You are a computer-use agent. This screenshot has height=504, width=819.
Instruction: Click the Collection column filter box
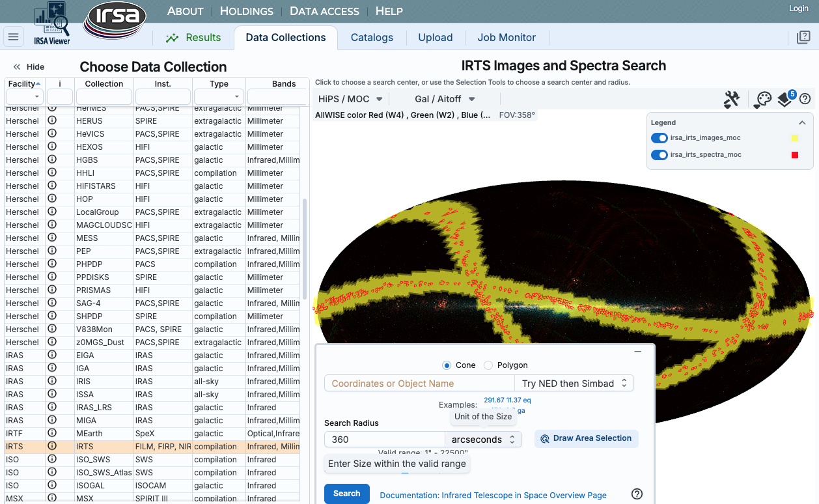point(104,96)
